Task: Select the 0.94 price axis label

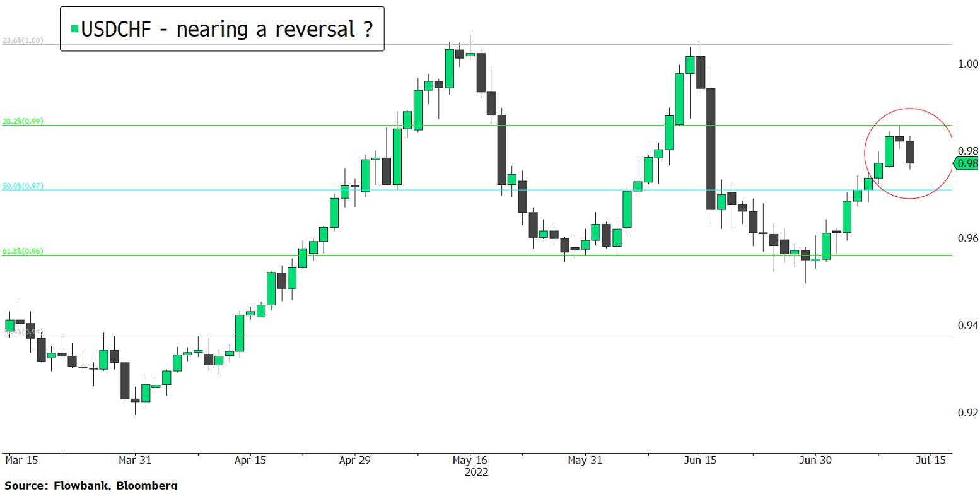Action: (967, 326)
